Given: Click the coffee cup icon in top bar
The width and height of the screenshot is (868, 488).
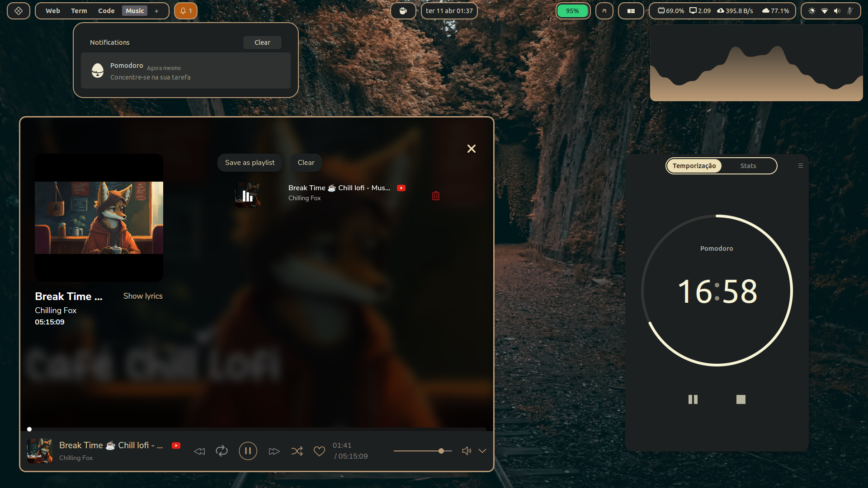Looking at the screenshot, I should (x=403, y=11).
